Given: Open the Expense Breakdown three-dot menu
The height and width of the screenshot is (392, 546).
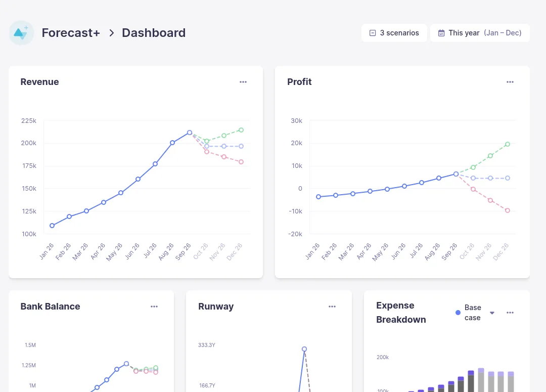Looking at the screenshot, I should [x=510, y=313].
